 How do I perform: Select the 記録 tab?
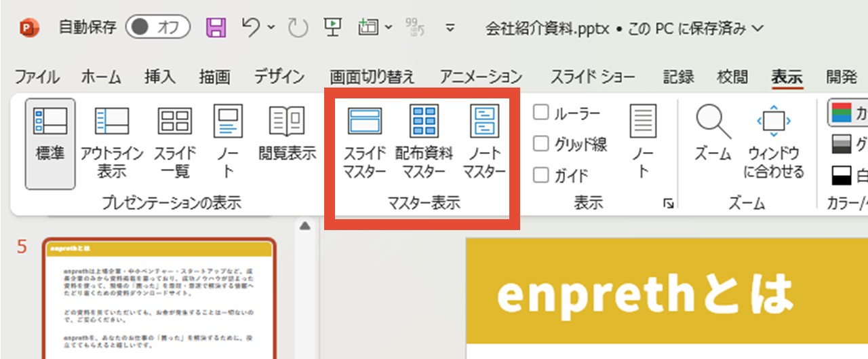coord(679,77)
